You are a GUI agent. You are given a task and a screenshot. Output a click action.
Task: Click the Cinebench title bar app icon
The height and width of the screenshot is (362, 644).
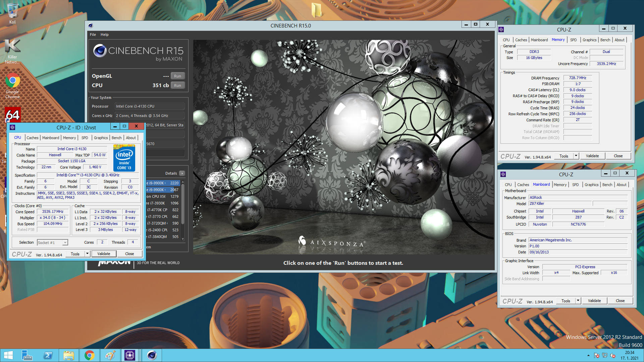pos(91,25)
